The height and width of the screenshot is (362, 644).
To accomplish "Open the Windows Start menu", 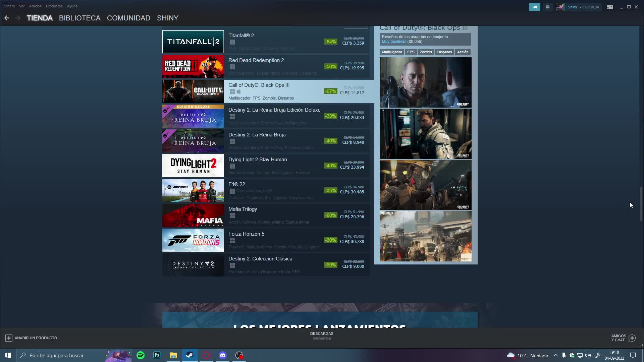I will (x=8, y=355).
